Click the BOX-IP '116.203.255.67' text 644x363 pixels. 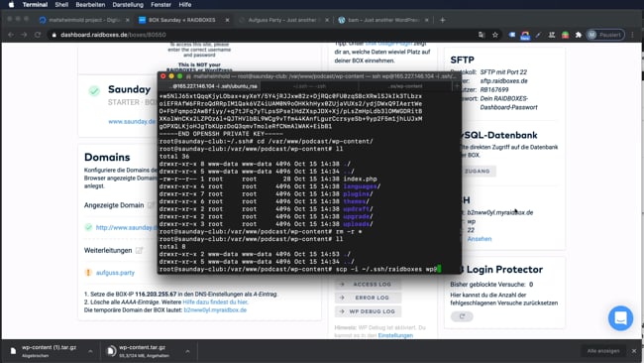pyautogui.click(x=156, y=295)
